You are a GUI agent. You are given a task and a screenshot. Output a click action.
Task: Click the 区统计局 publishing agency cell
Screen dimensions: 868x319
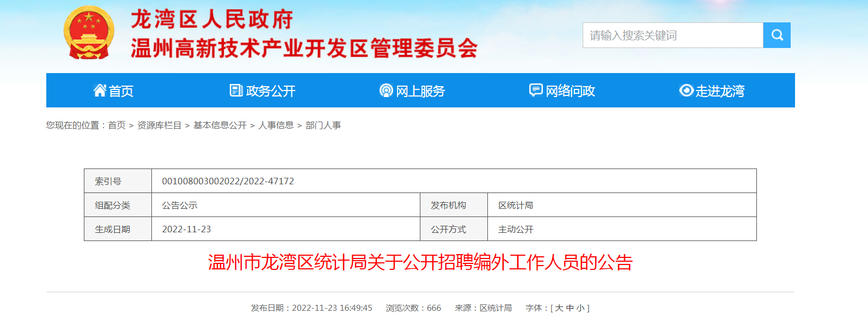(x=622, y=205)
